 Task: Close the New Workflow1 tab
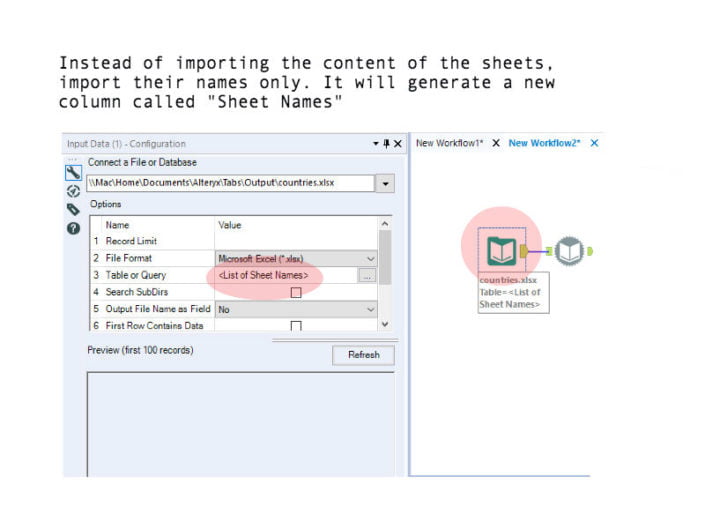click(496, 143)
